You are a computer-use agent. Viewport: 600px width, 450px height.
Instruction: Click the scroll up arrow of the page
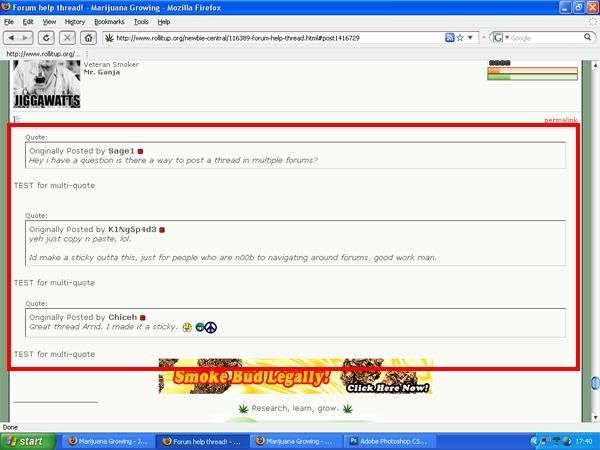(x=595, y=65)
